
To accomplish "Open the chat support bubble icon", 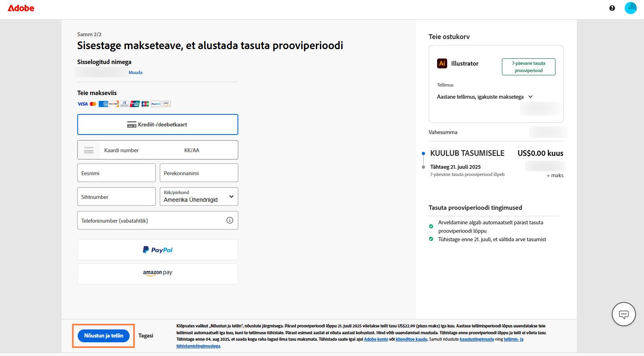I will coord(623,314).
